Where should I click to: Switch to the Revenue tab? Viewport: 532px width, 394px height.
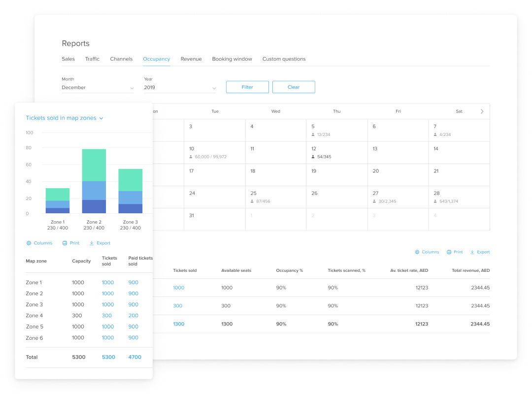click(191, 59)
